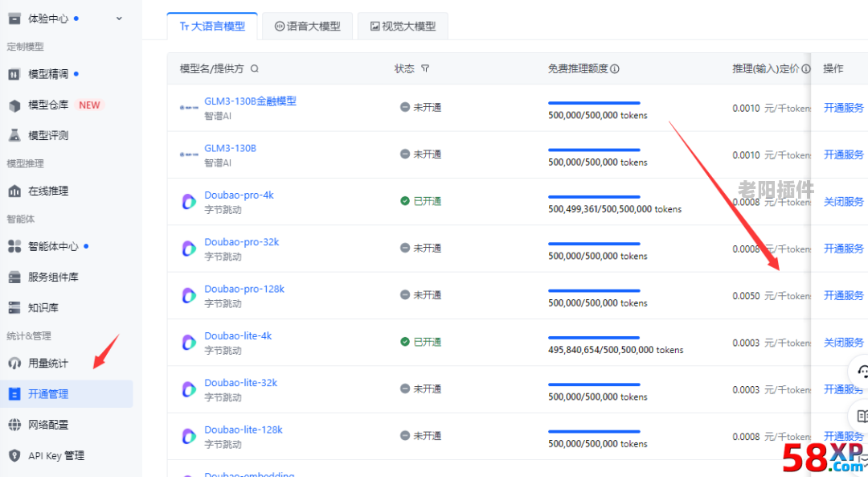Screen dimensions: 868x477
Task: Click the 网络配置 globe icon
Action: (14, 425)
